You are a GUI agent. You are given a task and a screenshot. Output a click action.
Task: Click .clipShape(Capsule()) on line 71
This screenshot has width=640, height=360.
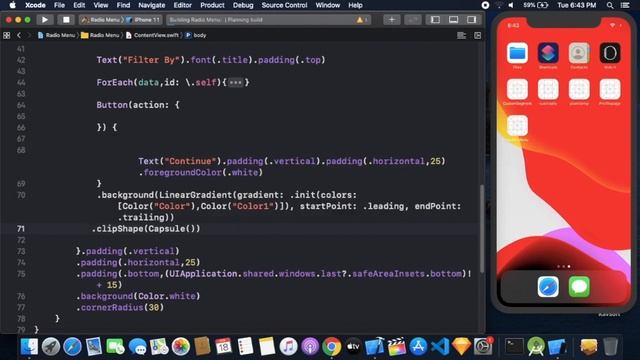[146, 229]
